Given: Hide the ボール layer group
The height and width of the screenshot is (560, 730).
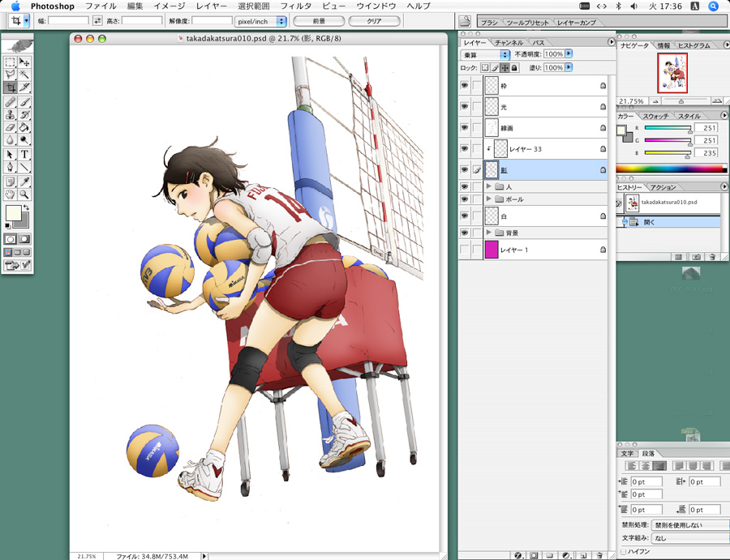Looking at the screenshot, I should tap(464, 199).
